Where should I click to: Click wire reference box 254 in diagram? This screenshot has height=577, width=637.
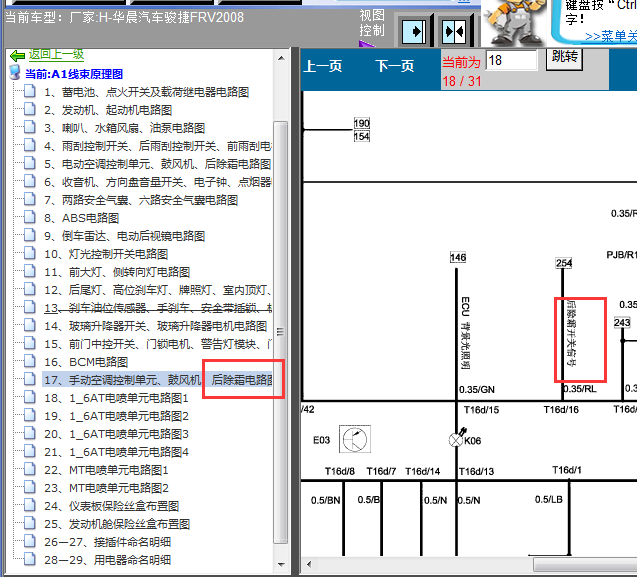pyautogui.click(x=564, y=263)
